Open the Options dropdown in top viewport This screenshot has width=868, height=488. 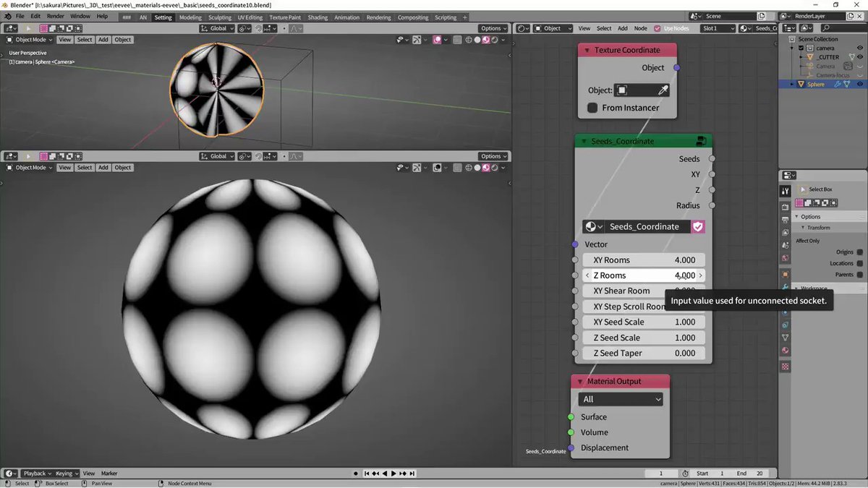pos(493,28)
